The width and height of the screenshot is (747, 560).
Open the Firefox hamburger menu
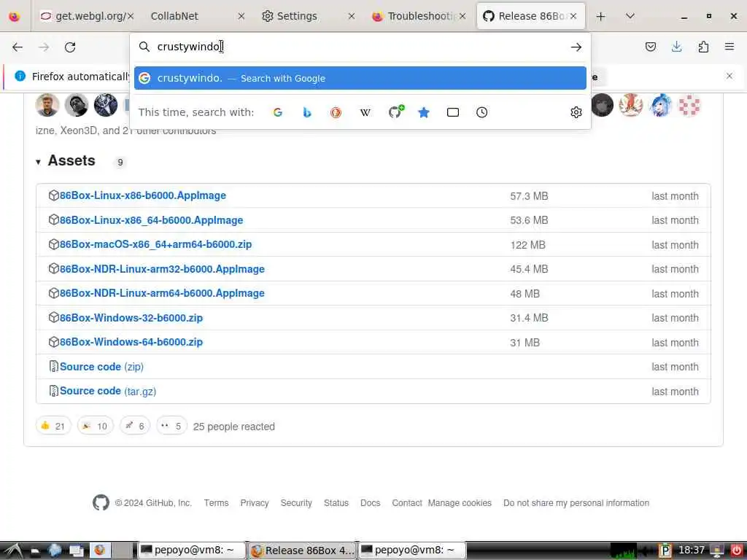pyautogui.click(x=729, y=47)
